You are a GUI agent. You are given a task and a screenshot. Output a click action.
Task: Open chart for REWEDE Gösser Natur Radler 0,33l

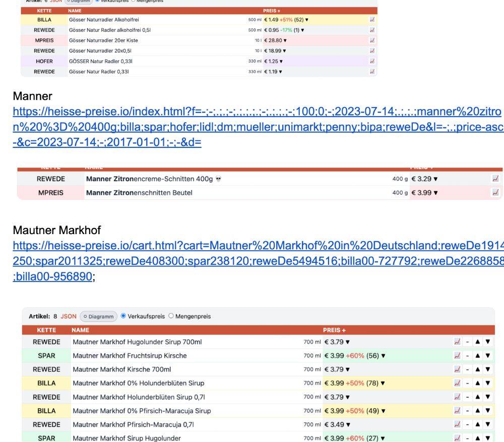click(372, 72)
